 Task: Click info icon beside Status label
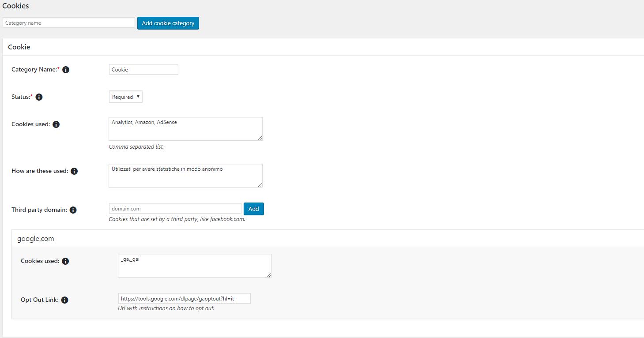[x=39, y=97]
